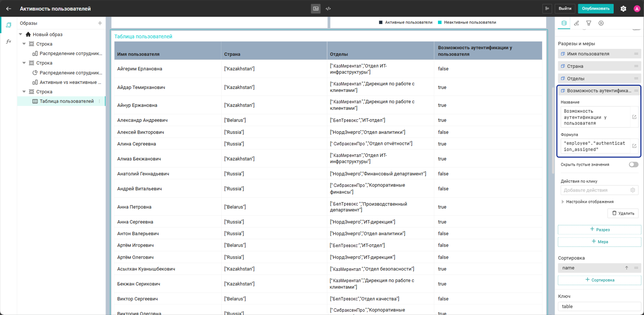Toggle name sorting direction arrow
644x315 pixels.
[626, 268]
